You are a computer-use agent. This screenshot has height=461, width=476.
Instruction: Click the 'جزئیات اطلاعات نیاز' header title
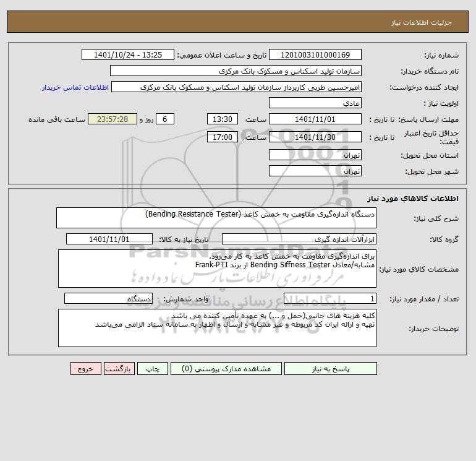point(422,22)
